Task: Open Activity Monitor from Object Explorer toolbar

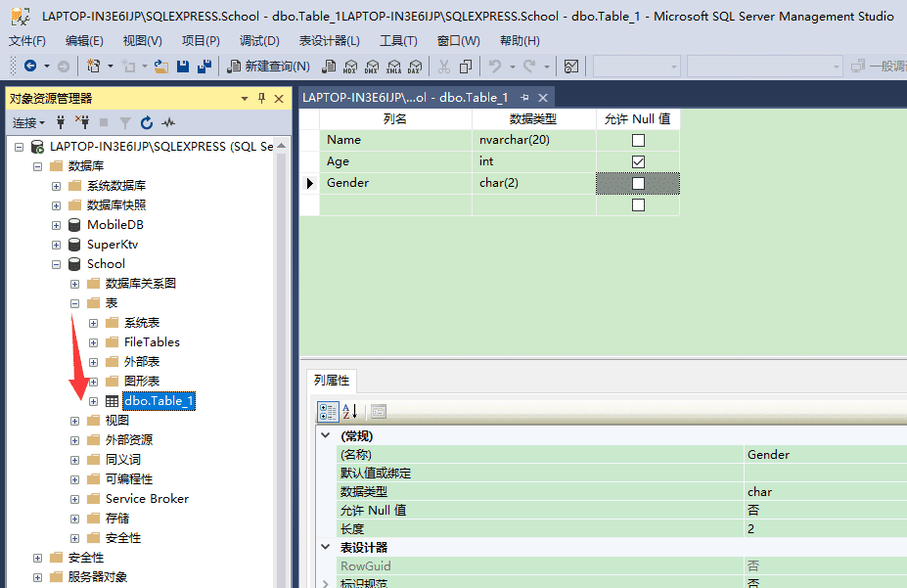Action: [168, 122]
